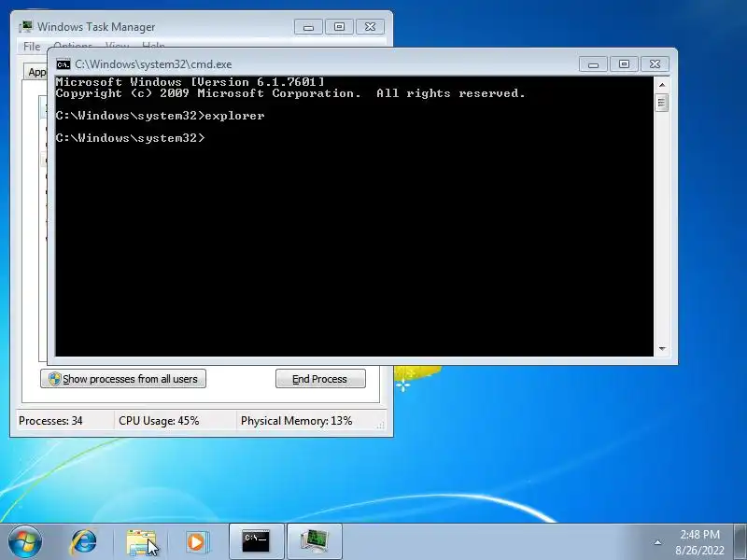Viewport: 747px width, 560px height.
Task: Click Task Manager title bar icon
Action: point(26,27)
